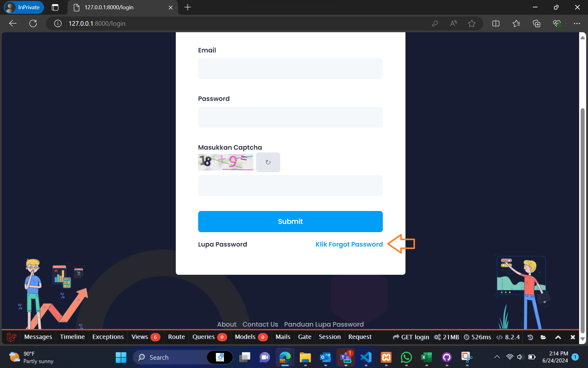Open the Models debugbar tab

pos(251,337)
